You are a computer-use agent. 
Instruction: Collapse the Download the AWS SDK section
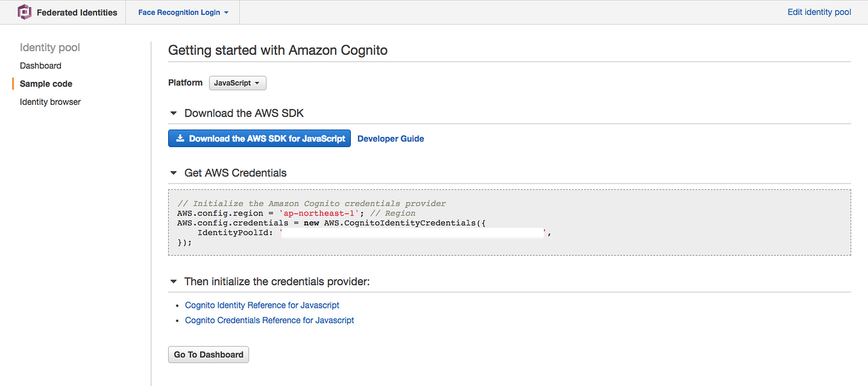[x=173, y=113]
